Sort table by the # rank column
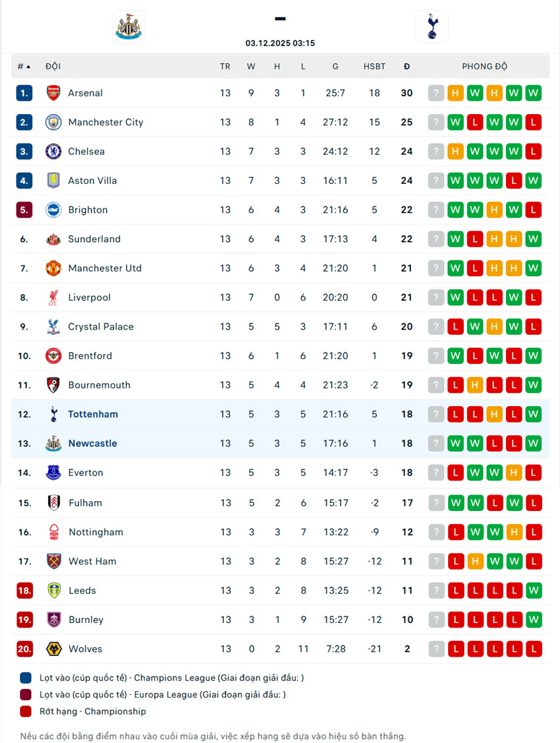560x743 pixels. pos(24,67)
